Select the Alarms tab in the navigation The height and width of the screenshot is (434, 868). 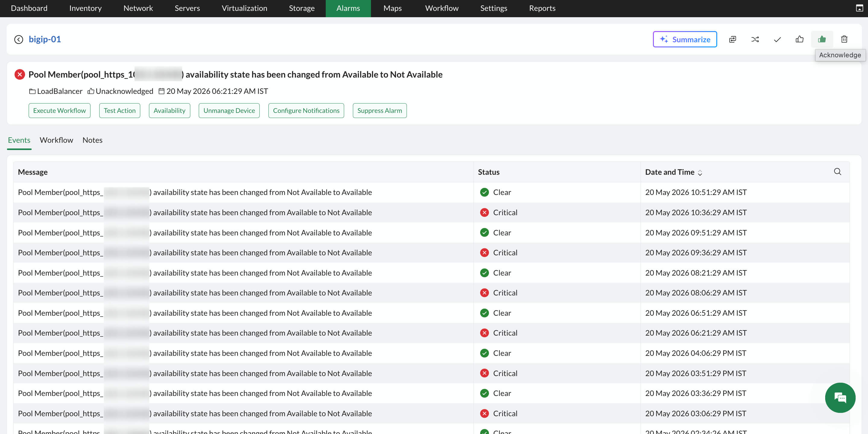[x=348, y=8]
